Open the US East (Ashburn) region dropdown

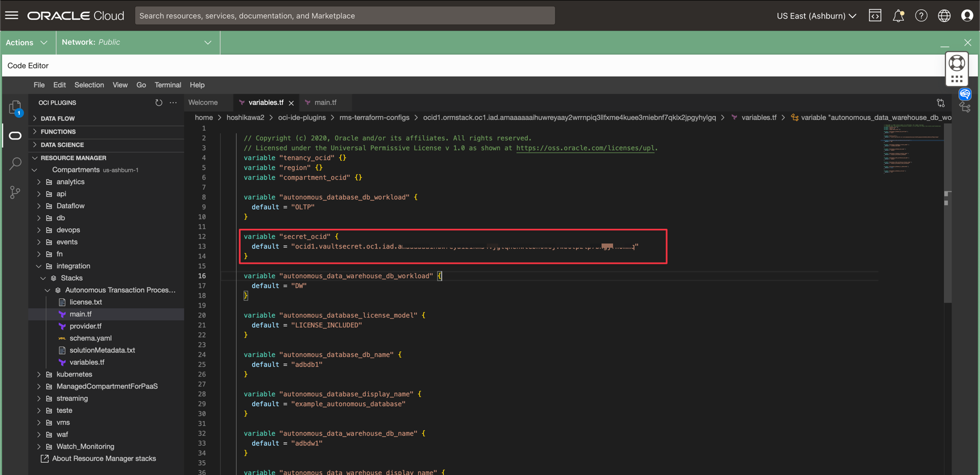pyautogui.click(x=816, y=16)
